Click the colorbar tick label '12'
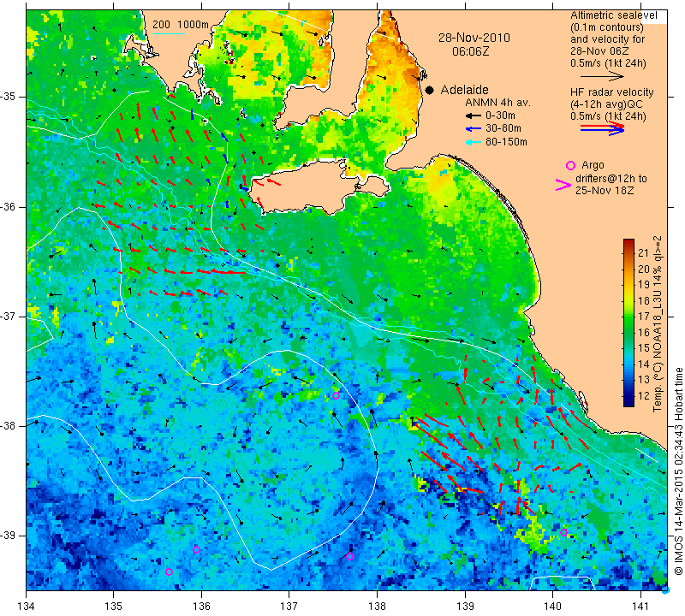 click(x=644, y=395)
